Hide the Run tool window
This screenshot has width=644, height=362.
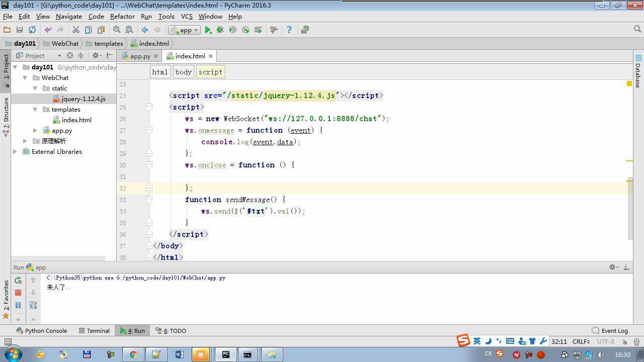(626, 267)
